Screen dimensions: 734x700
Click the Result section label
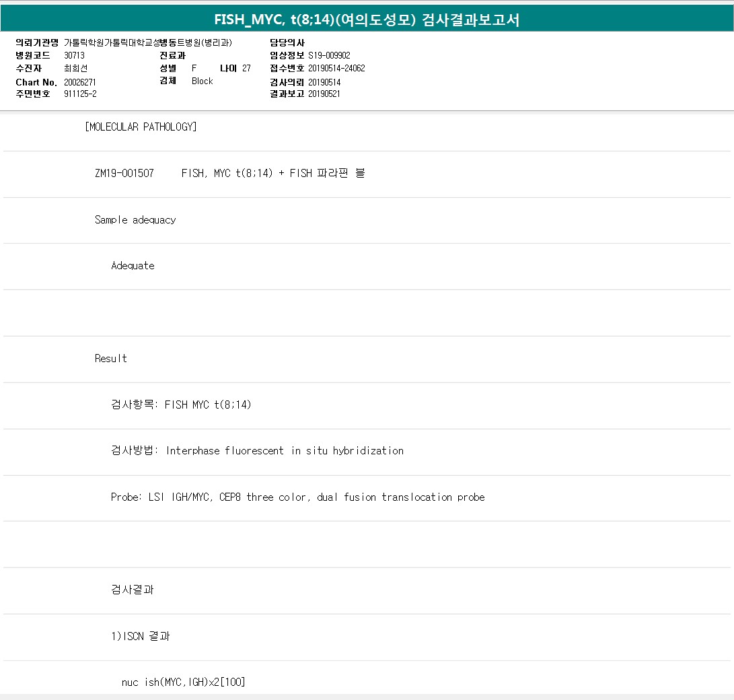tap(110, 358)
